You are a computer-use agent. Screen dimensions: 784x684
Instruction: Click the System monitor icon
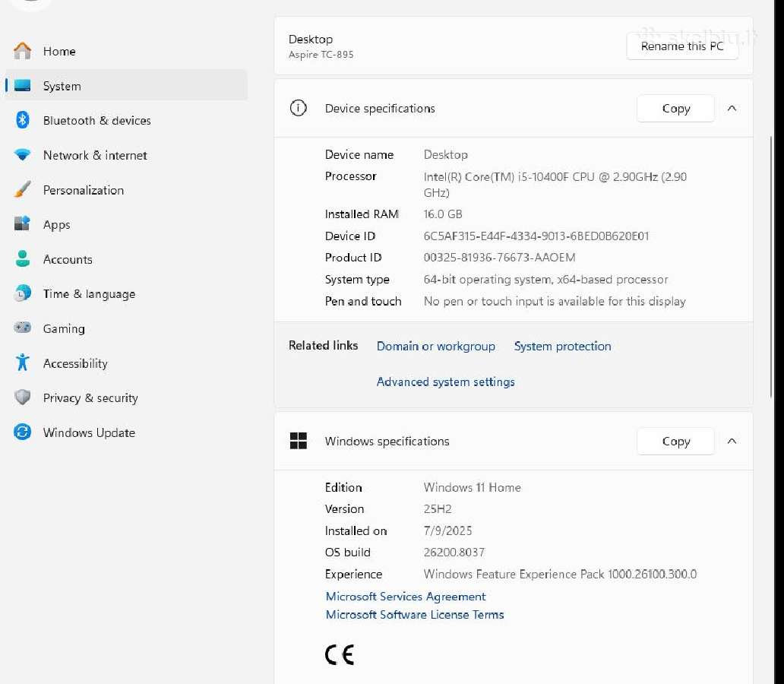[22, 86]
